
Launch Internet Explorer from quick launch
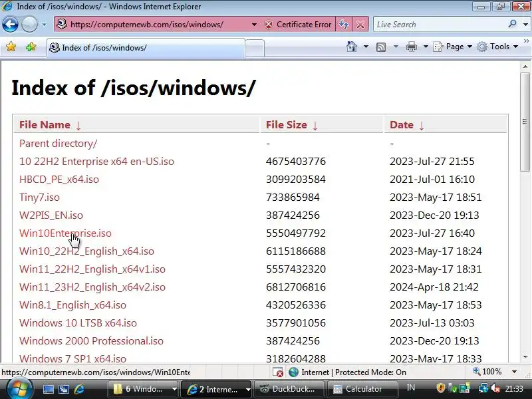pos(79,389)
